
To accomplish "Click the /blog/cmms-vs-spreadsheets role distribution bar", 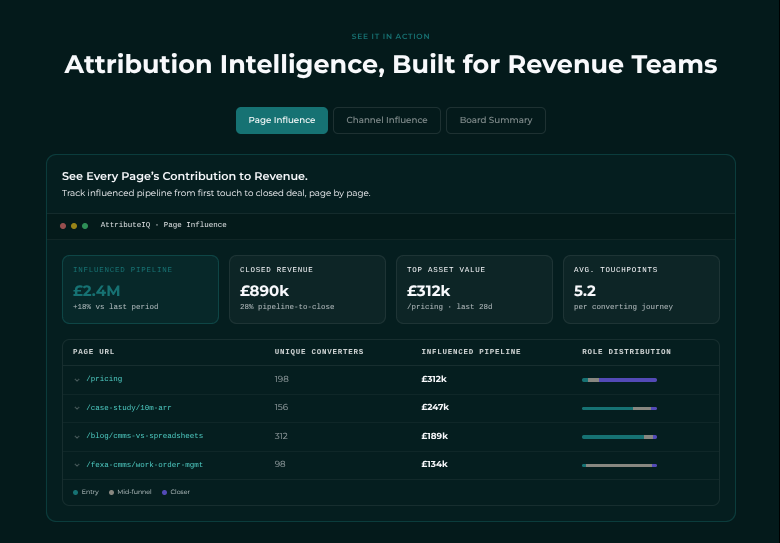I will pos(619,437).
